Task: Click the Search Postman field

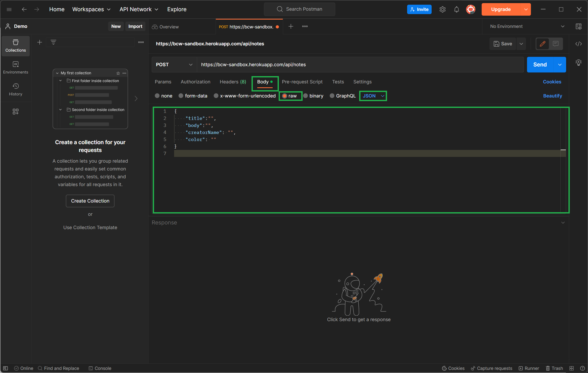Action: tap(299, 9)
